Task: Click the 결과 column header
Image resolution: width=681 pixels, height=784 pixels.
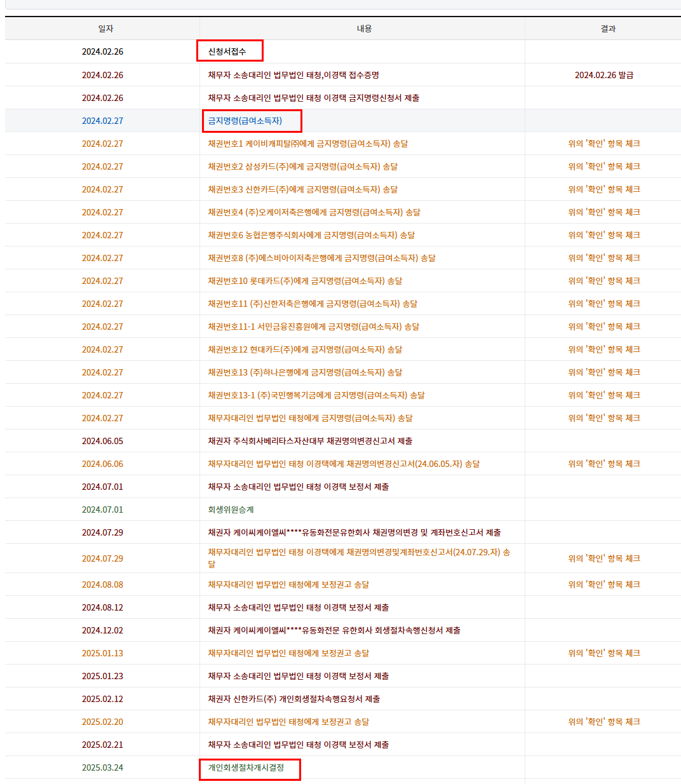Action: click(x=608, y=29)
